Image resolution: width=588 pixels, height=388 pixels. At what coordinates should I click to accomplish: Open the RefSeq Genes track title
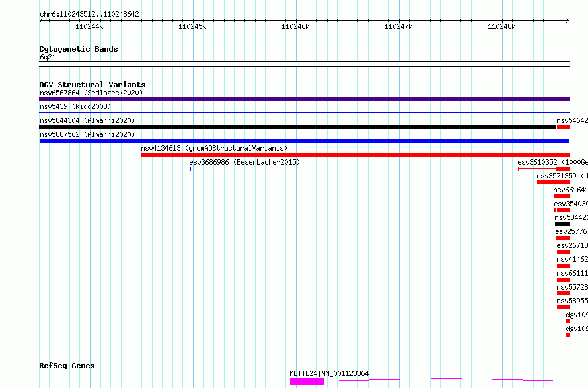(x=67, y=366)
